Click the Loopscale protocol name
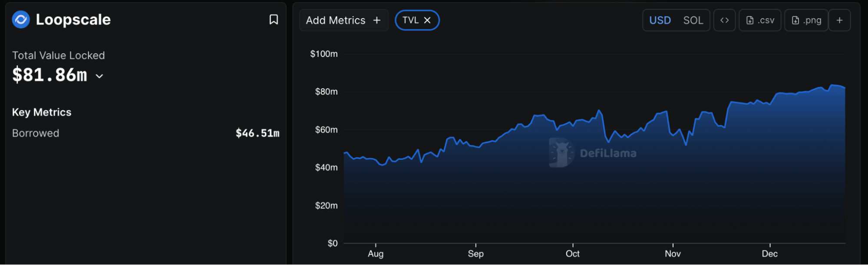The image size is (868, 265). coord(73,20)
